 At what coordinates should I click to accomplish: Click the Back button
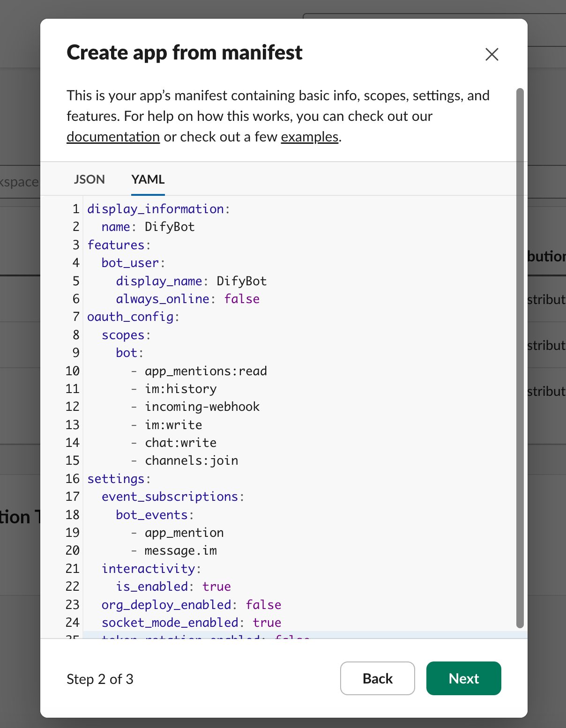[377, 678]
